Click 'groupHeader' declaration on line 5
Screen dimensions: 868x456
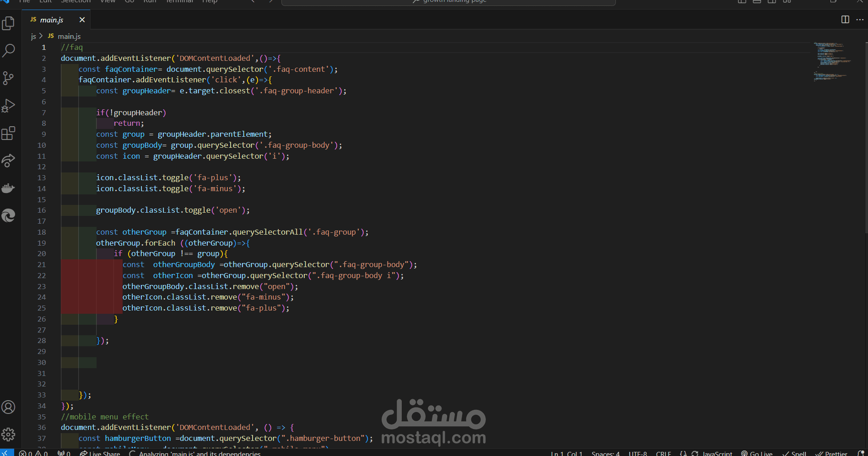(x=146, y=91)
